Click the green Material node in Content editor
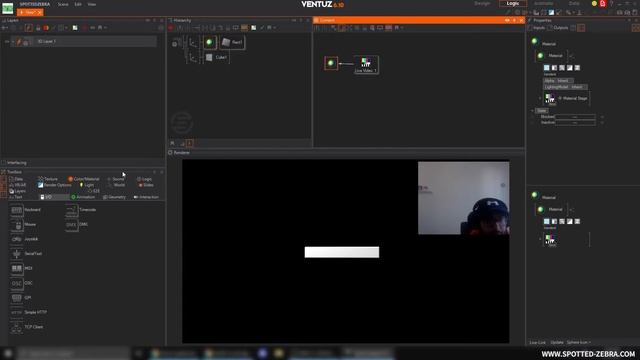Screen dimensions: 640x360 (x=331, y=63)
